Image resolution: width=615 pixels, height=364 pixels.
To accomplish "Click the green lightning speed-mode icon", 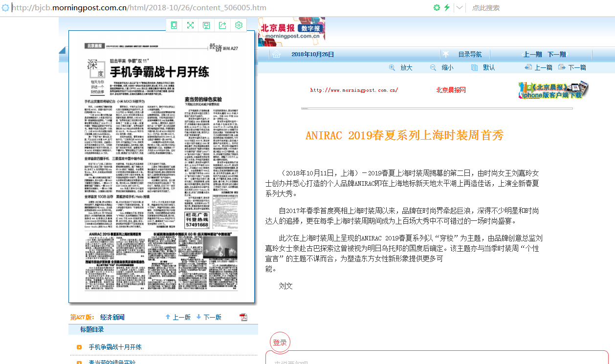I will [x=447, y=7].
